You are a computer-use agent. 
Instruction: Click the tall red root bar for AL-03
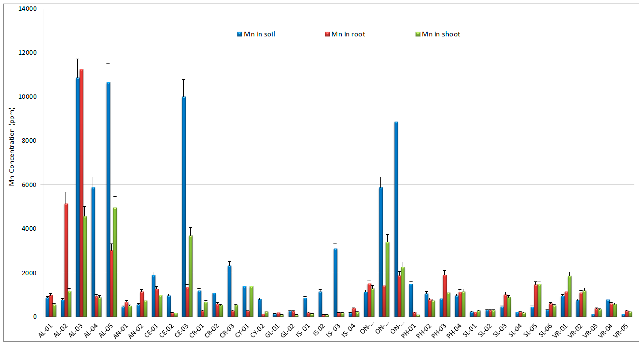coord(81,193)
